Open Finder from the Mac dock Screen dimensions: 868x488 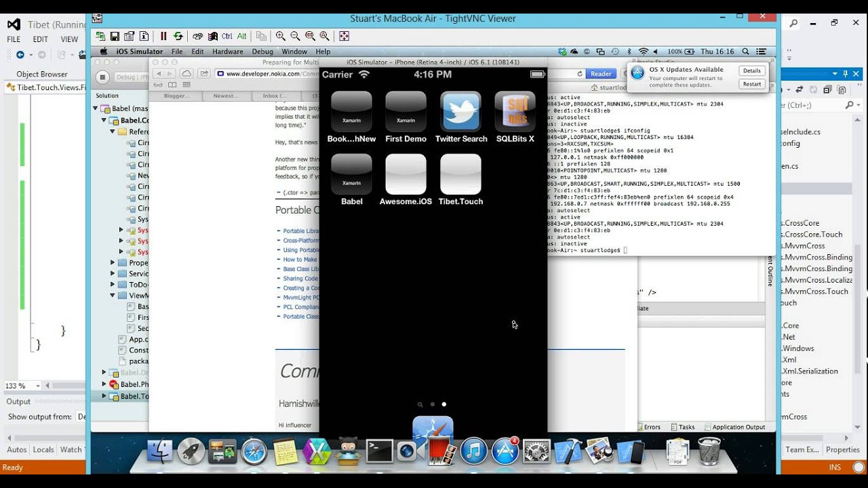tap(160, 451)
